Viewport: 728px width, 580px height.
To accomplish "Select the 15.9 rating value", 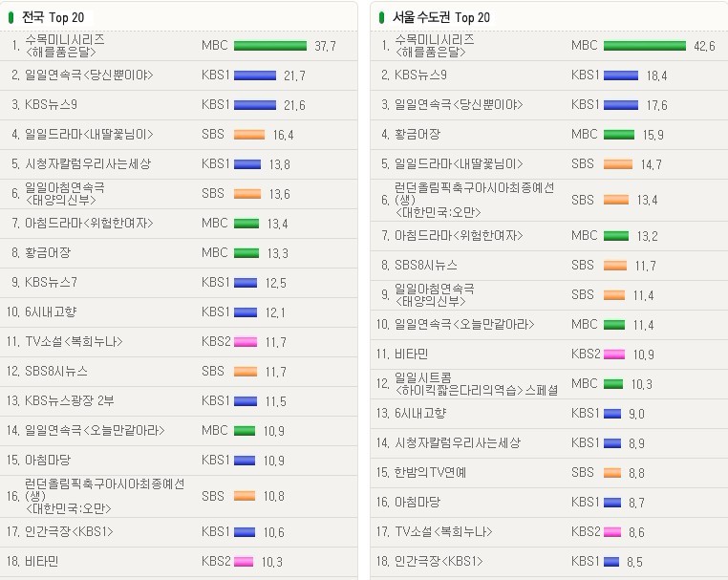I will (653, 135).
